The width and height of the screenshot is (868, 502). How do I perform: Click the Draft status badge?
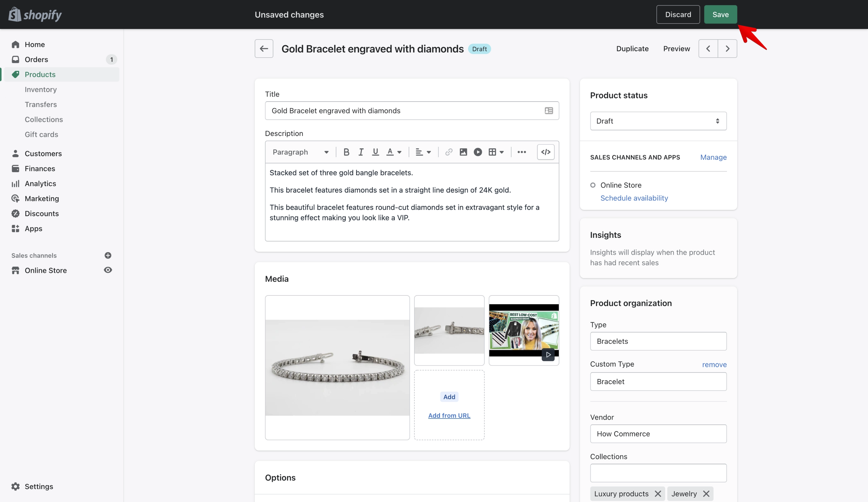479,49
